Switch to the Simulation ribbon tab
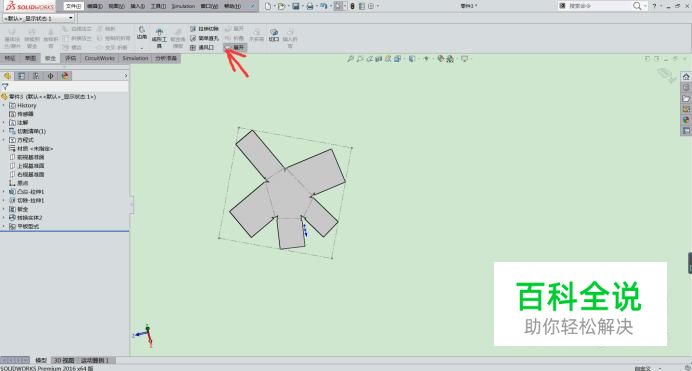 (135, 58)
